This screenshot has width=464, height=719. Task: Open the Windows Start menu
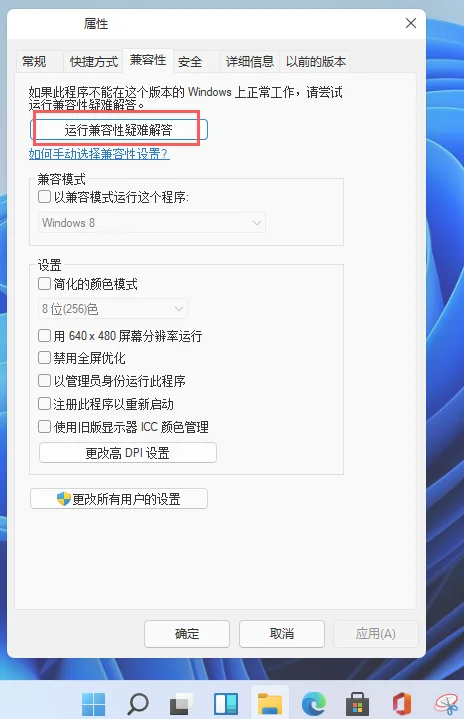pyautogui.click(x=94, y=703)
